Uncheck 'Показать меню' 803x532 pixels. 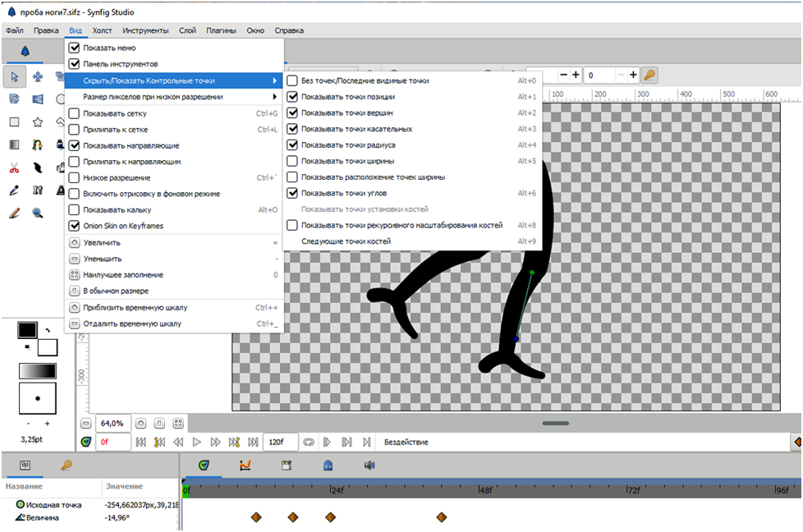(74, 48)
